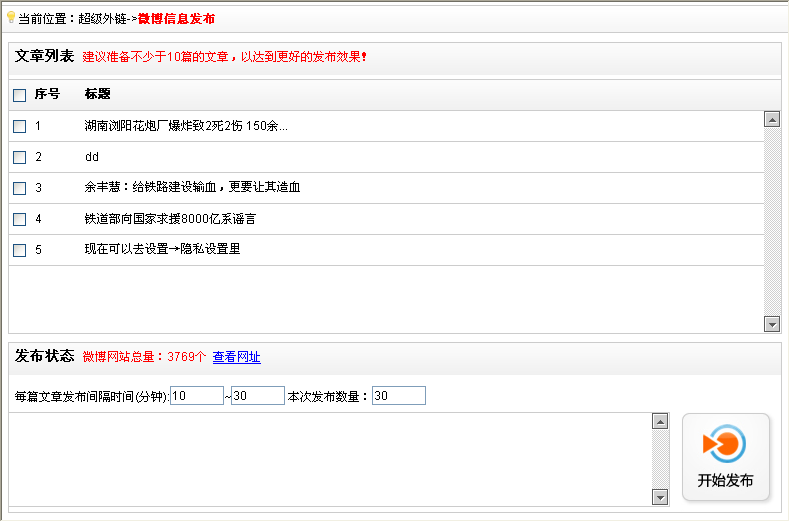
Task: Click the 序号 column header
Action: coord(47,94)
